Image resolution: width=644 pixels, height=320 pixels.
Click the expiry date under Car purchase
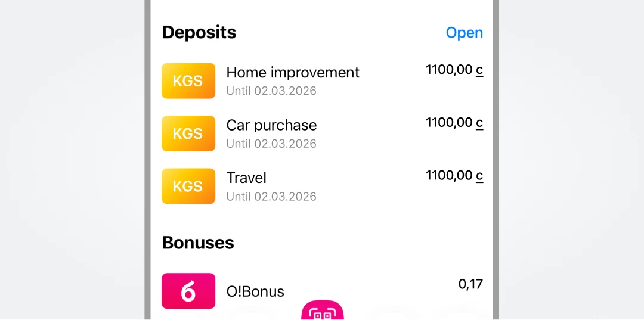271,144
